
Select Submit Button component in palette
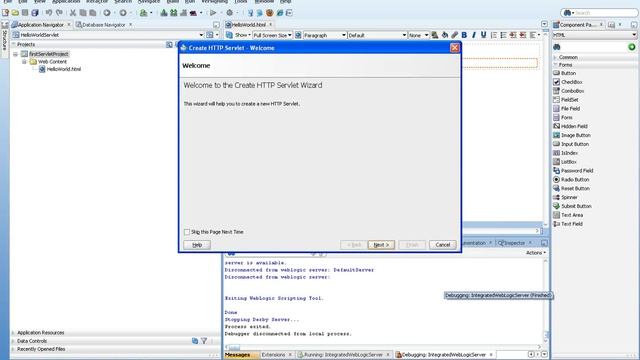[572, 206]
